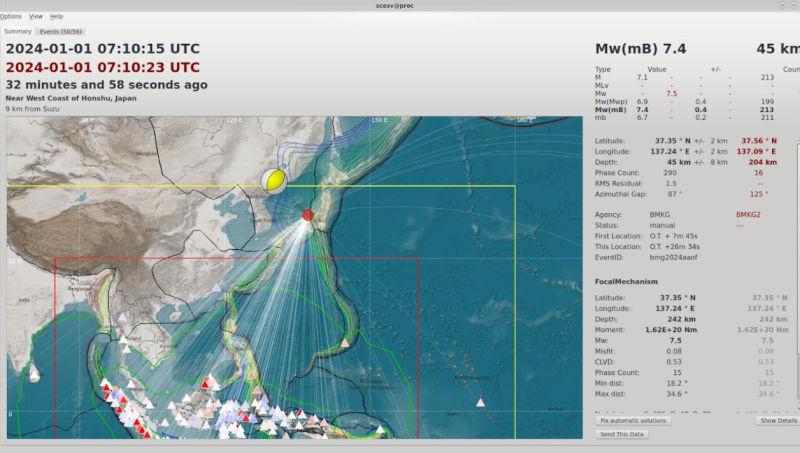Click the bold Moment value 1.62E+20 Nm
This screenshot has width=800, height=453.
click(x=671, y=330)
